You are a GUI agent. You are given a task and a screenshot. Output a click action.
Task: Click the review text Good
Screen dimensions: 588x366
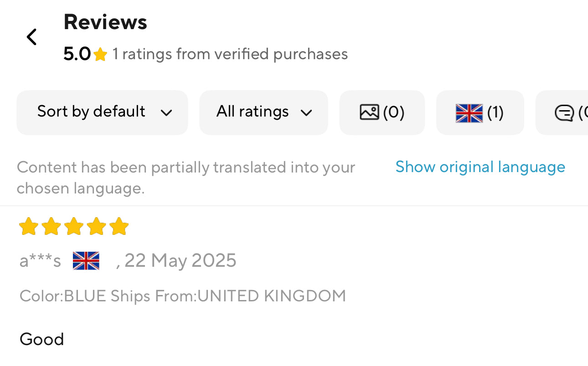point(42,339)
